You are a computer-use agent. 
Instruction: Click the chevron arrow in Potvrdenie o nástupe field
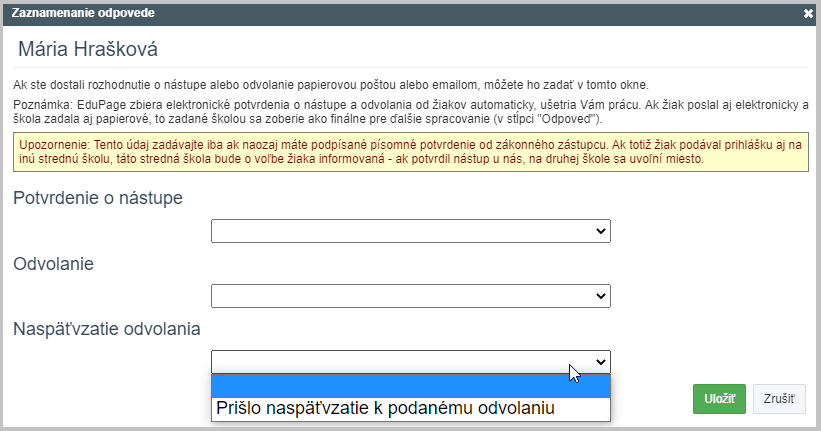click(601, 231)
